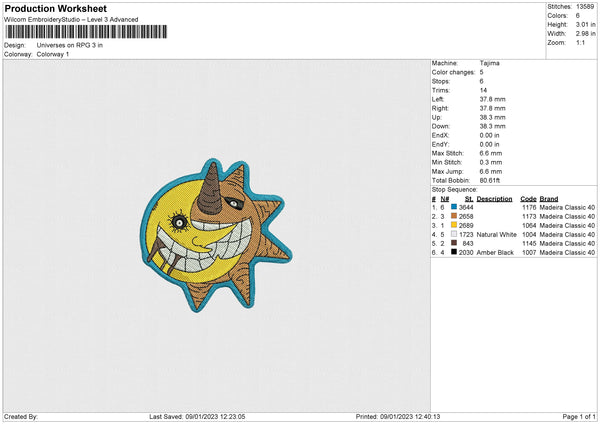The width and height of the screenshot is (600, 424).
Task: Click the Description column header
Action: [x=494, y=198]
